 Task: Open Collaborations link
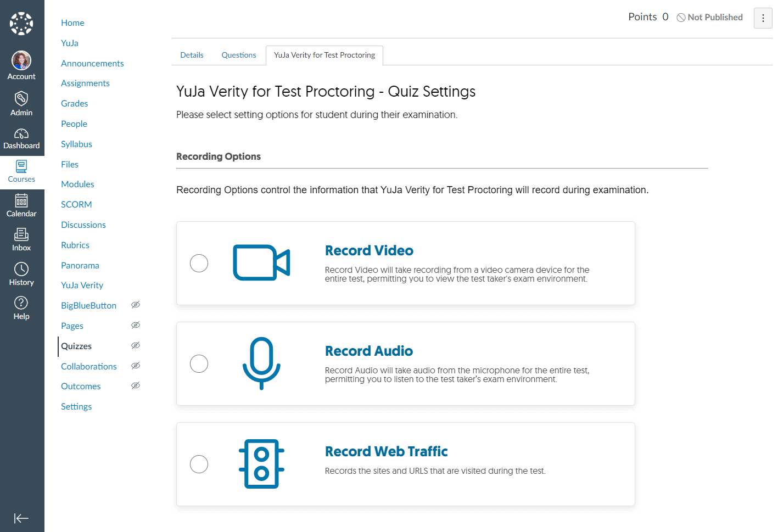click(x=89, y=366)
